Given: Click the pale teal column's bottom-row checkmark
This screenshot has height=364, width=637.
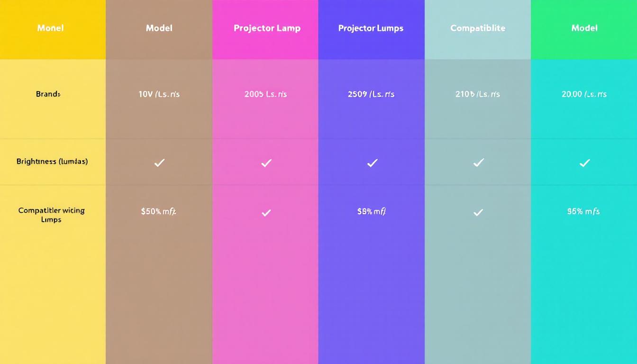Looking at the screenshot, I should (x=478, y=213).
